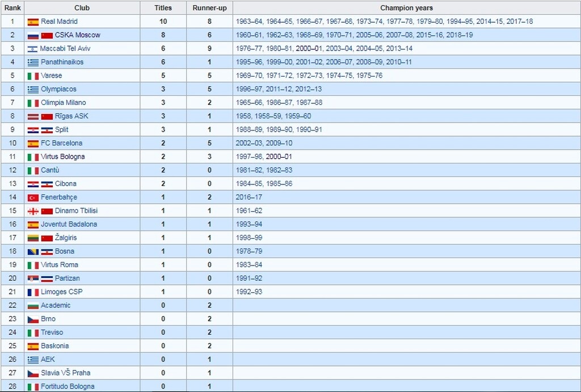
Task: Open the CSKA Moscow club link
Action: 77,35
